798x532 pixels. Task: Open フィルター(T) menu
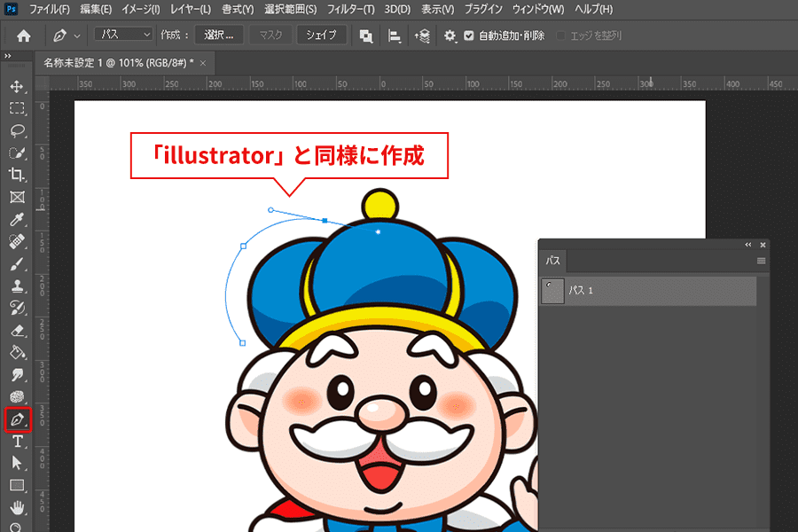click(x=350, y=9)
